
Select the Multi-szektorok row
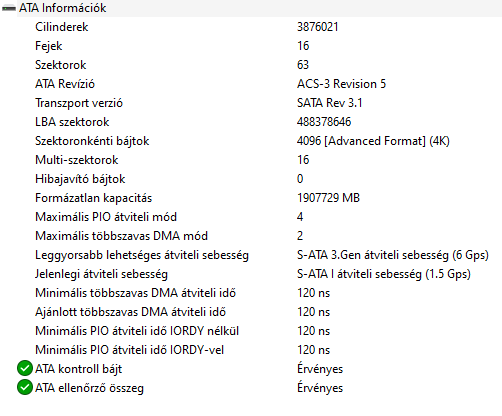(x=251, y=160)
